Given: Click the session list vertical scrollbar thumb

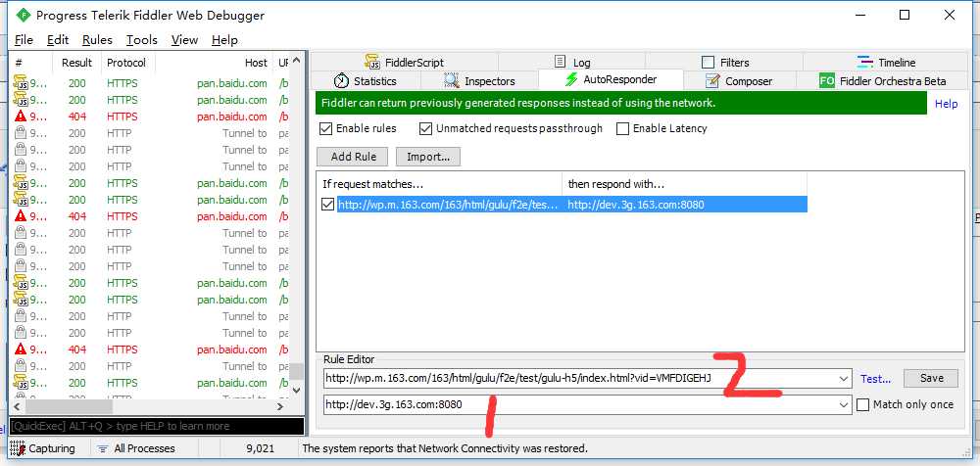Looking at the screenshot, I should pyautogui.click(x=296, y=372).
